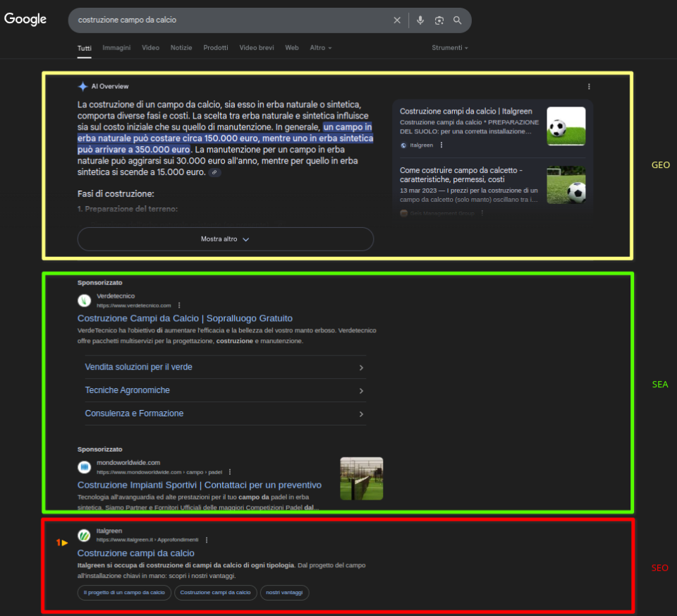The image size is (677, 616).
Task: Switch to the Video brevi tab
Action: (257, 47)
